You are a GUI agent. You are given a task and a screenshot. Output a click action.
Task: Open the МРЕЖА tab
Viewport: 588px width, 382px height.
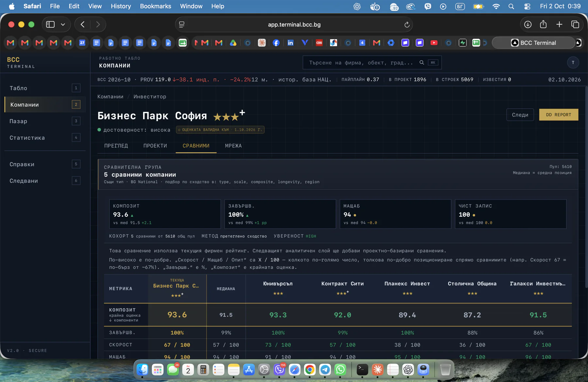coord(233,146)
